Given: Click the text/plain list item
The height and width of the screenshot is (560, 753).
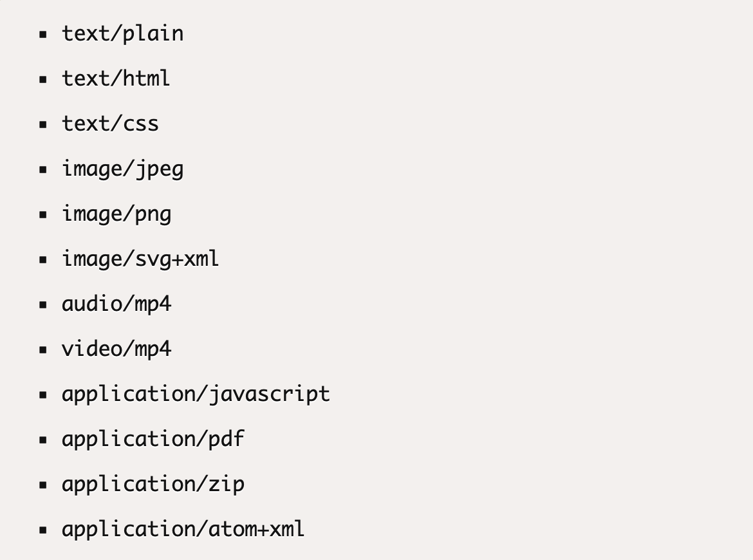Looking at the screenshot, I should pyautogui.click(x=122, y=34).
